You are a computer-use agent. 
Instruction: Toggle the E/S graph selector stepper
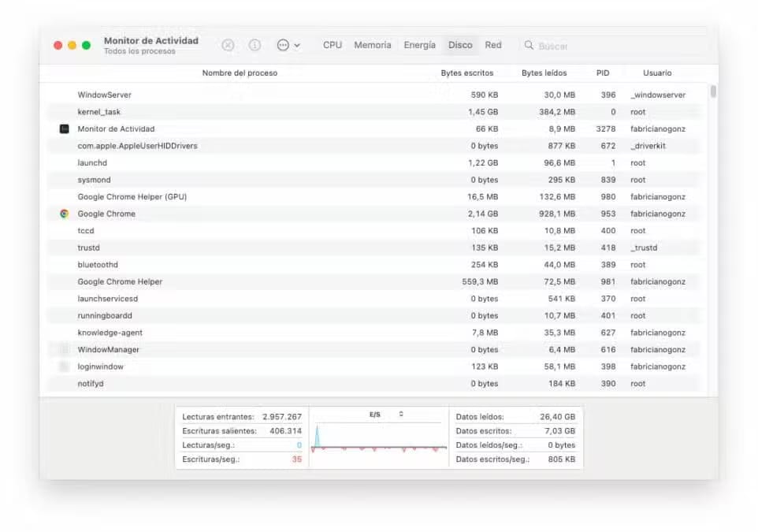pos(401,414)
